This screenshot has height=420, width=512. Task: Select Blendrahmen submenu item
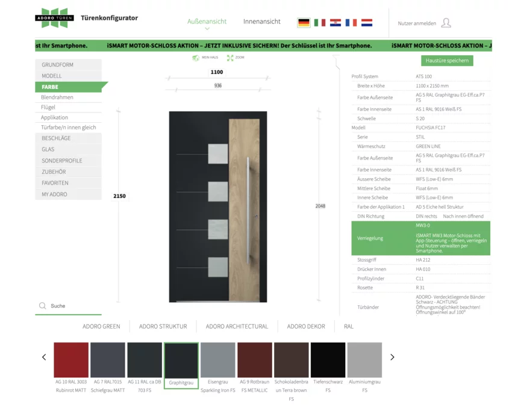pyautogui.click(x=68, y=97)
